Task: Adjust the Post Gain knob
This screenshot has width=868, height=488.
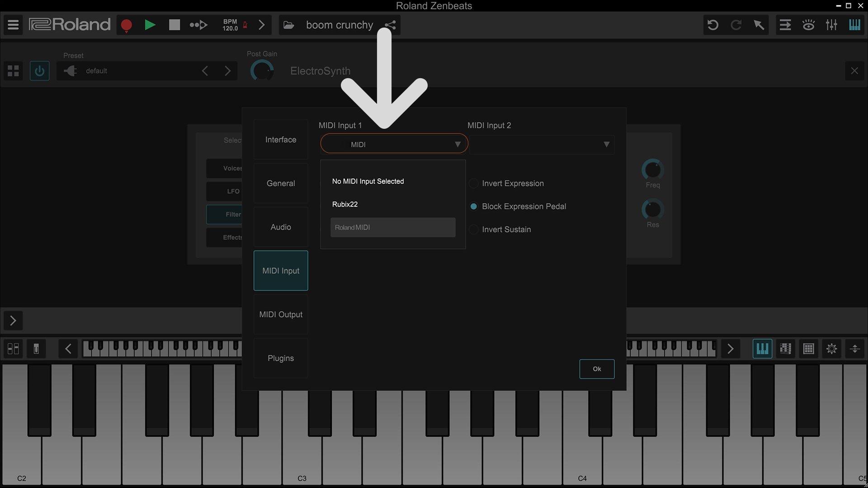Action: 262,71
